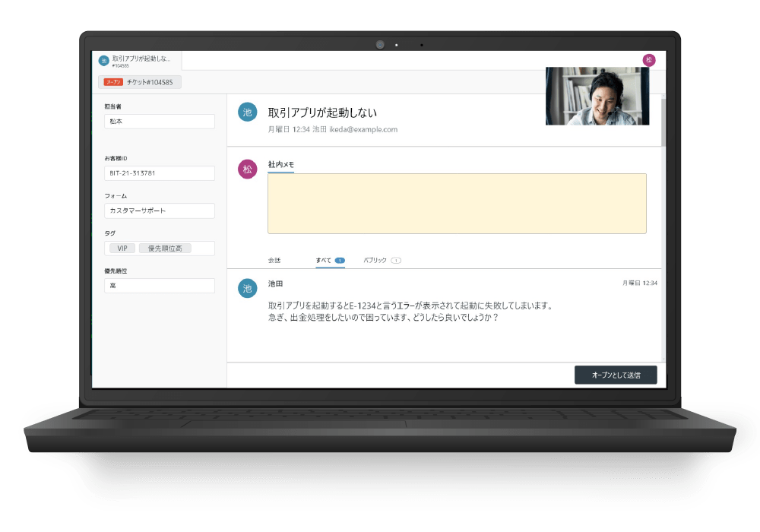This screenshot has width=760, height=532.
Task: Click the red オープン status badge
Action: [x=113, y=82]
